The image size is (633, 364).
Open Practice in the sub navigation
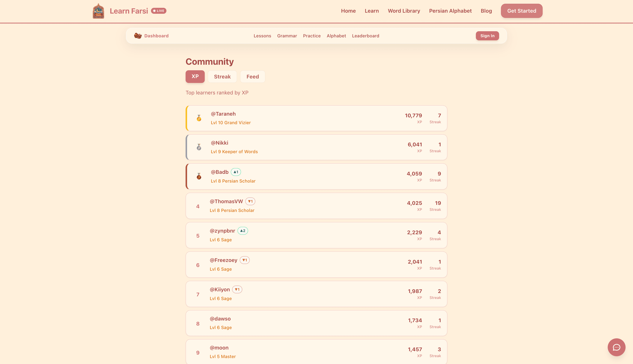[x=312, y=36]
